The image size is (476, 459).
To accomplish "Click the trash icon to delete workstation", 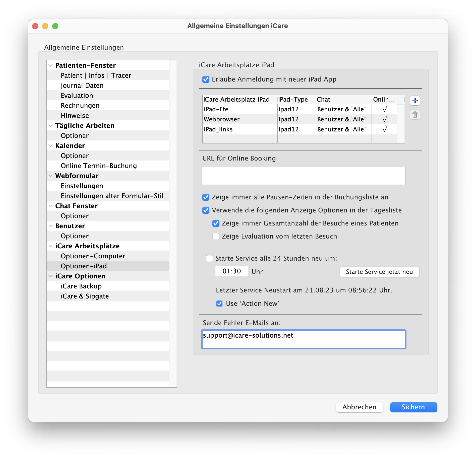I will [415, 115].
